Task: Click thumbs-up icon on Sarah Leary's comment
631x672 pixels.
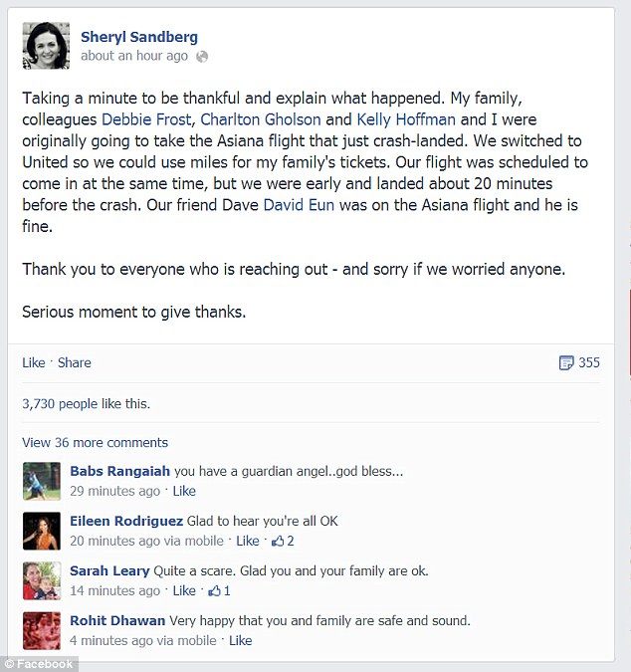Action: [214, 591]
